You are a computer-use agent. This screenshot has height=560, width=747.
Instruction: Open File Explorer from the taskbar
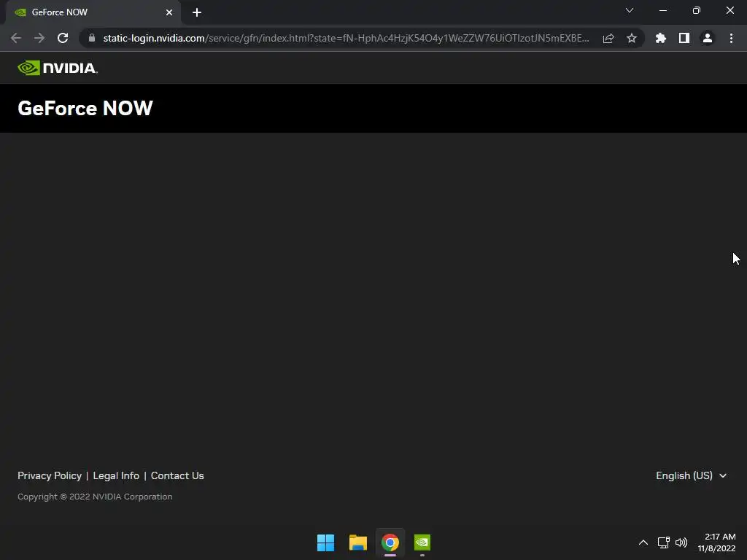pyautogui.click(x=357, y=542)
